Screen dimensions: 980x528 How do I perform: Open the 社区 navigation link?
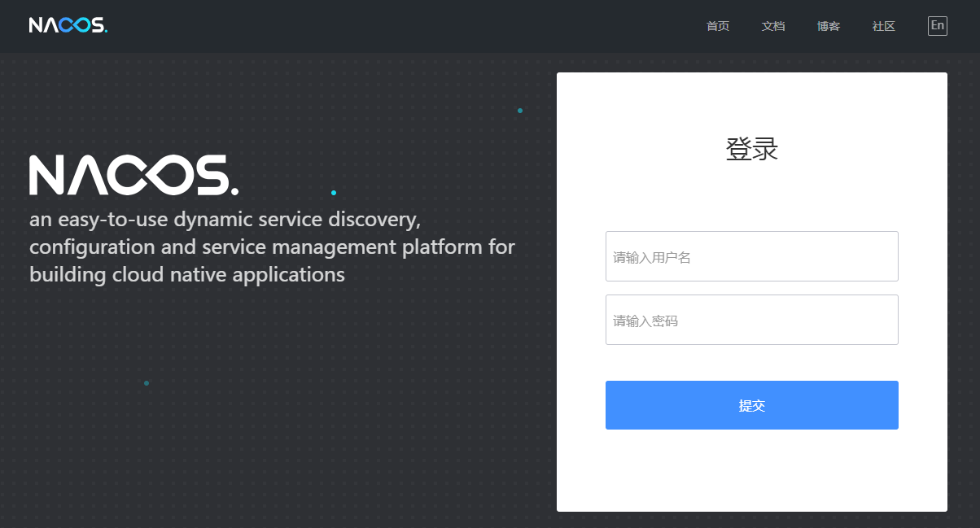tap(884, 26)
